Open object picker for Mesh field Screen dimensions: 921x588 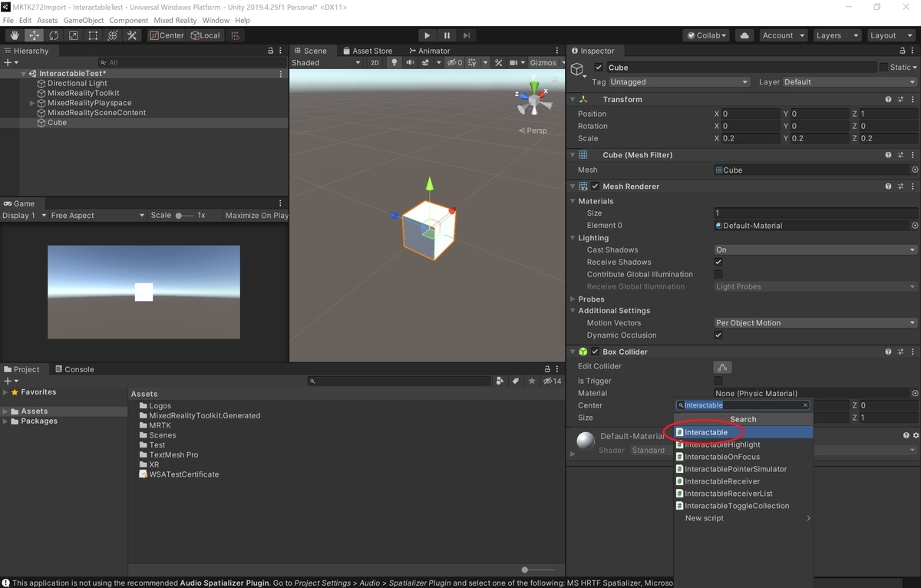[915, 170]
